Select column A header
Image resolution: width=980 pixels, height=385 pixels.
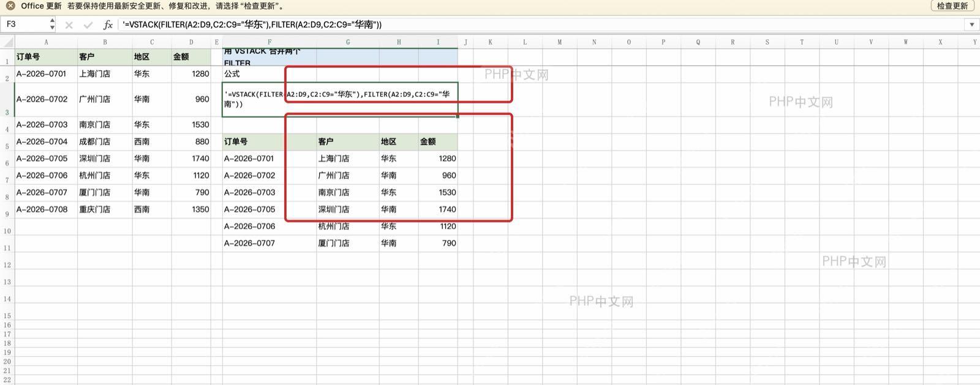(x=46, y=42)
